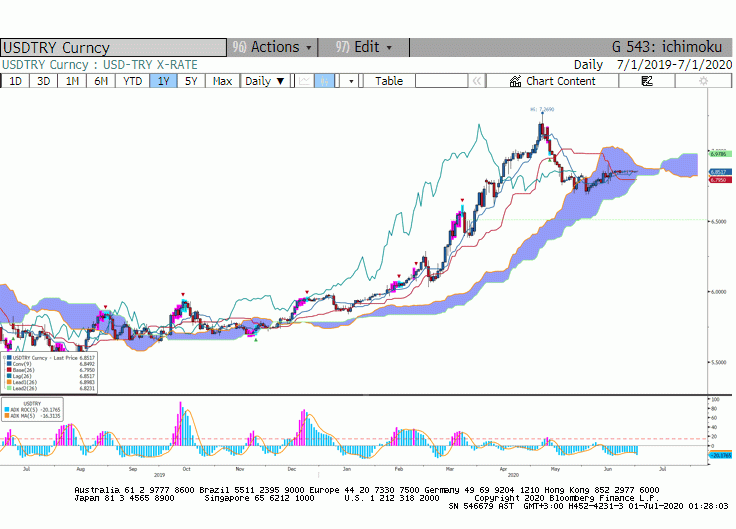
Task: Select the 1M range tab
Action: [x=72, y=81]
